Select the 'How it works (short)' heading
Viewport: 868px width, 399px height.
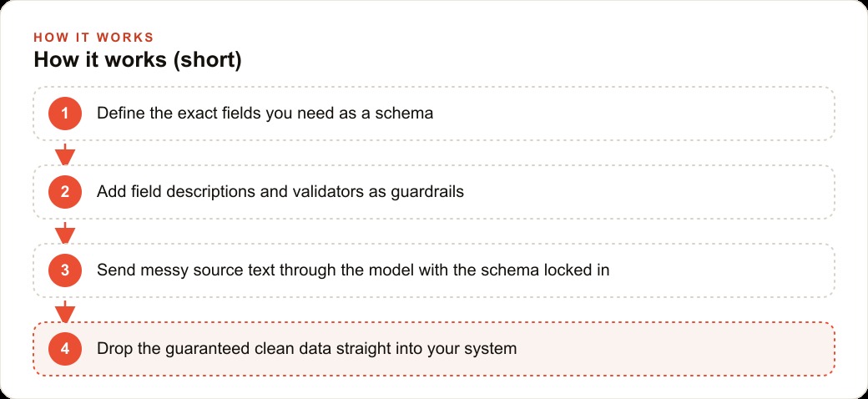click(137, 60)
